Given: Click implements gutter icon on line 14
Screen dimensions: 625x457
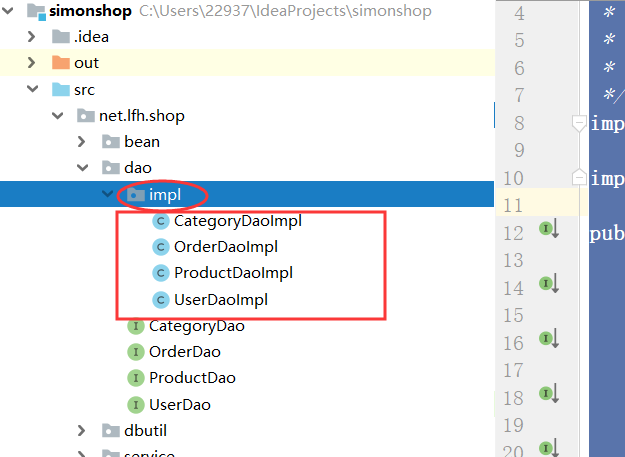Looking at the screenshot, I should pyautogui.click(x=549, y=284).
